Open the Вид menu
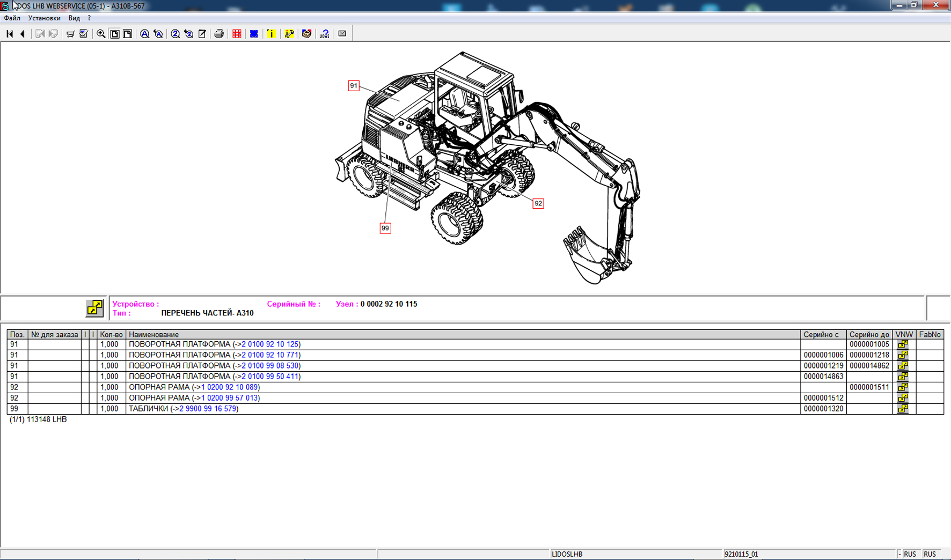Viewport: 951px width, 560px height. pyautogui.click(x=74, y=18)
